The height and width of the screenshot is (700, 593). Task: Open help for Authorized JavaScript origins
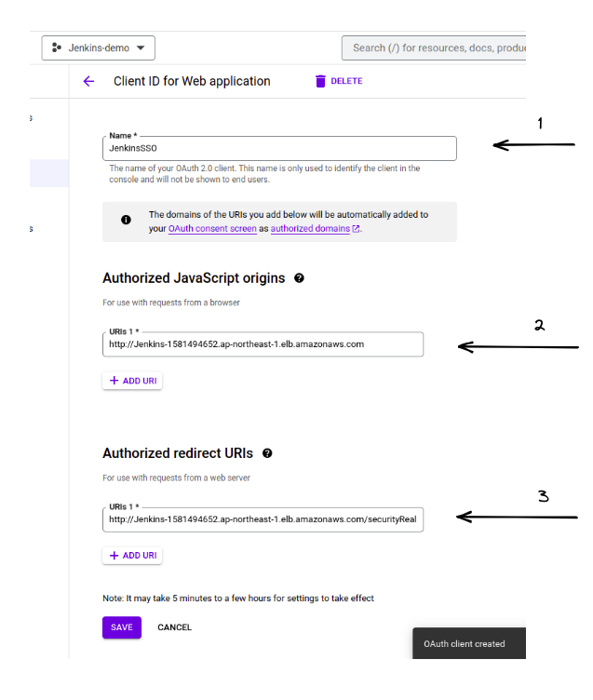(x=299, y=278)
